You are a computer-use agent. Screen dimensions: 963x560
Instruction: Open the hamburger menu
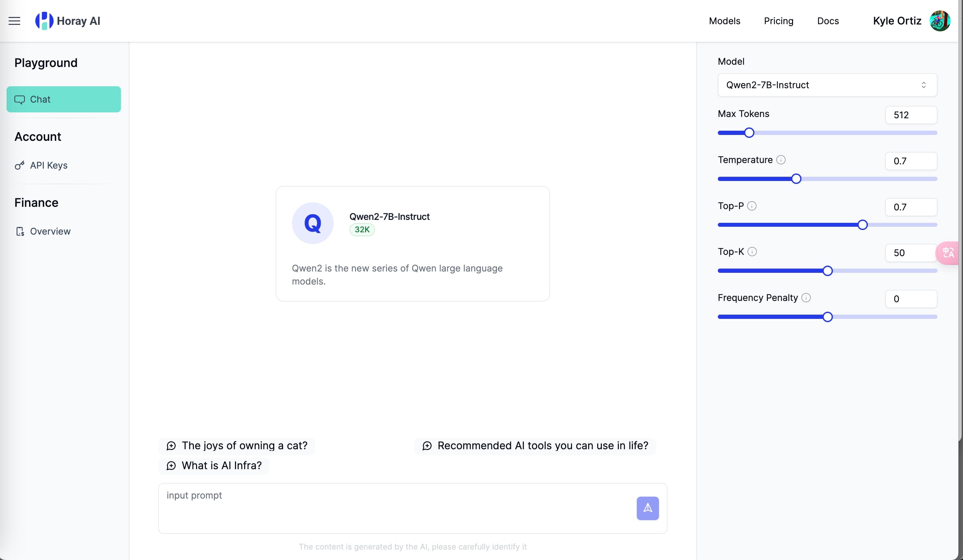tap(14, 21)
